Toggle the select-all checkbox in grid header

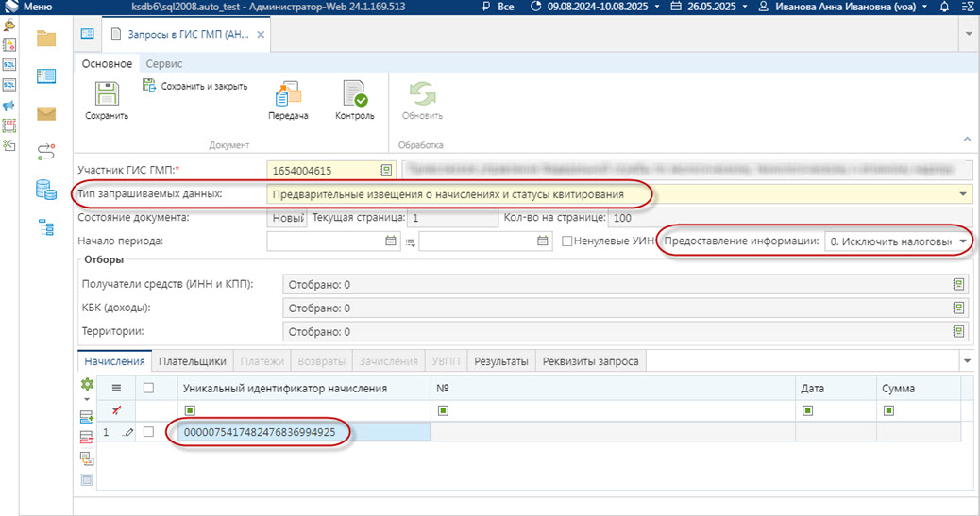(148, 388)
